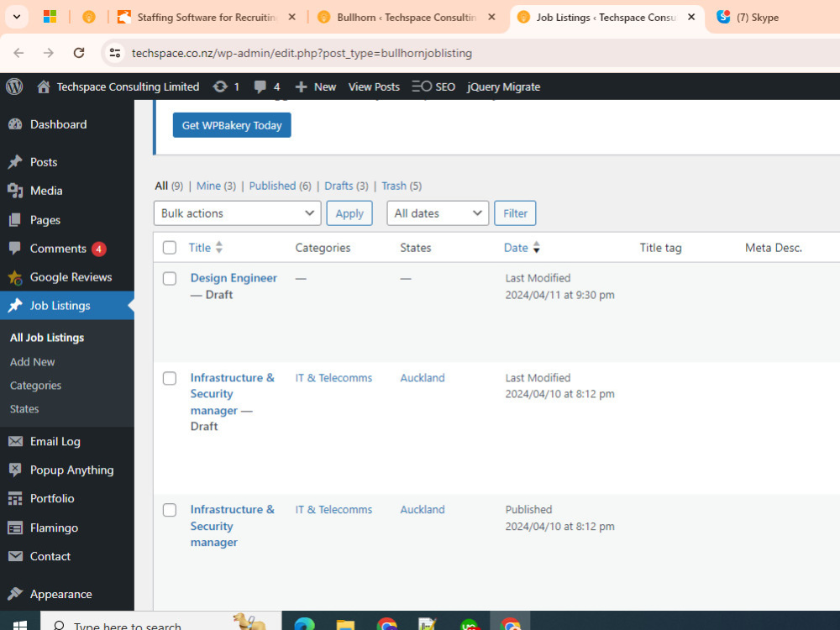This screenshot has width=840, height=630.
Task: Check the select-all checkbox in table header
Action: point(169,247)
